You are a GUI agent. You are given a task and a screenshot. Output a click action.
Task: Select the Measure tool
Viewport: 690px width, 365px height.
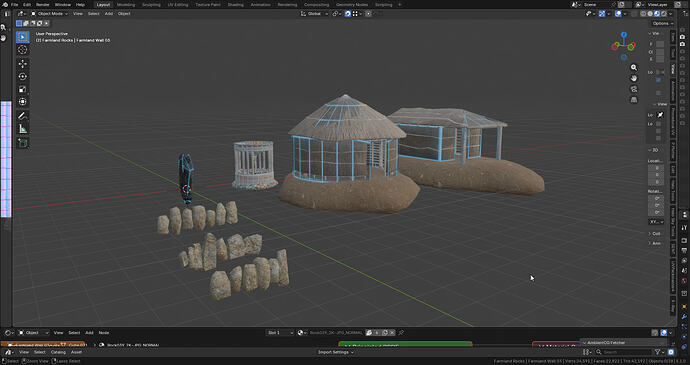click(22, 129)
